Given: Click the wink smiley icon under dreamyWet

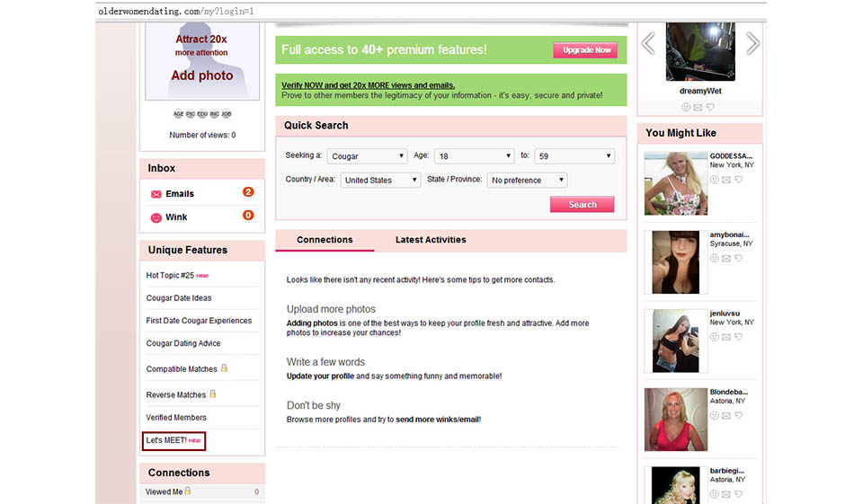Looking at the screenshot, I should [x=686, y=107].
